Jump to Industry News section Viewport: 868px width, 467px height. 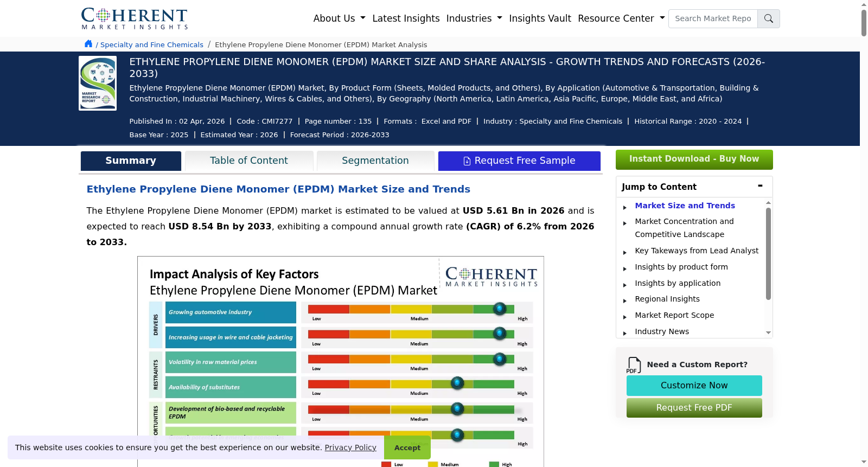coord(662,331)
